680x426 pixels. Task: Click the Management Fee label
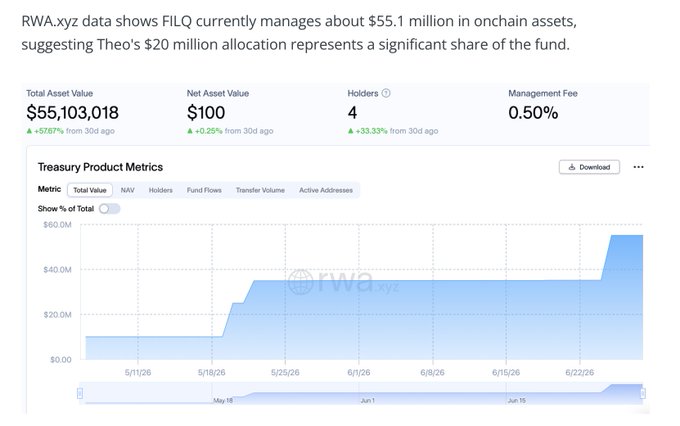(x=543, y=93)
